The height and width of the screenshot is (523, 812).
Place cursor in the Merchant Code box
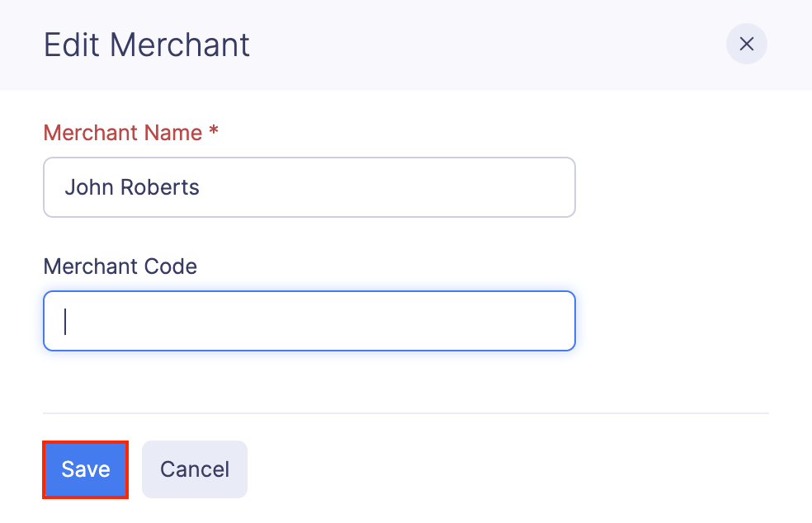(x=309, y=321)
